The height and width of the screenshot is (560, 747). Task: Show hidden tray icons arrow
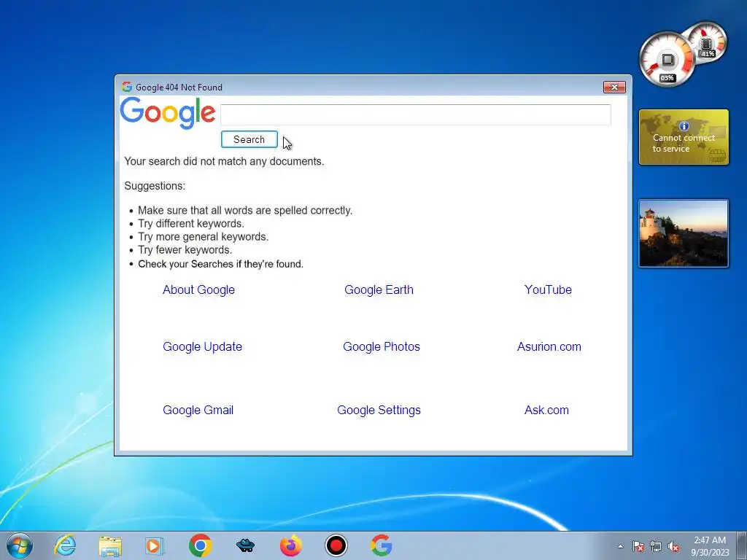(x=620, y=546)
